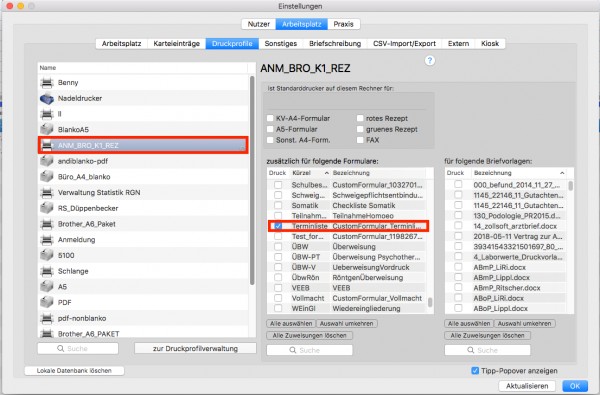The height and width of the screenshot is (395, 600).
Task: Uncheck the Terminliste Druck checkbox
Action: click(x=278, y=226)
